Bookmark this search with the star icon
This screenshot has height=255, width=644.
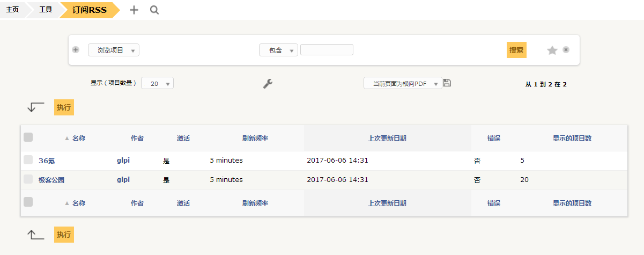(x=552, y=50)
